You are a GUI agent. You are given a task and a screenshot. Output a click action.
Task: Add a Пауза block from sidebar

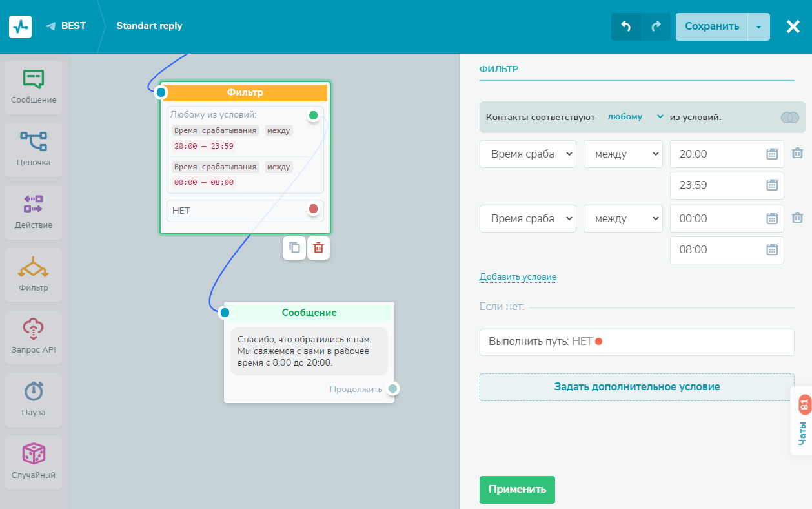[34, 399]
